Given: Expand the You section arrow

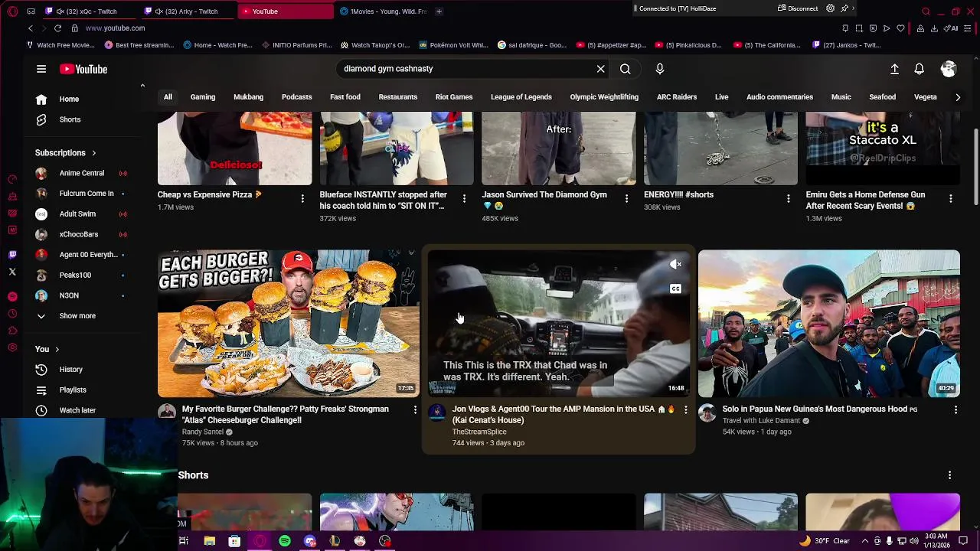Looking at the screenshot, I should pyautogui.click(x=57, y=349).
